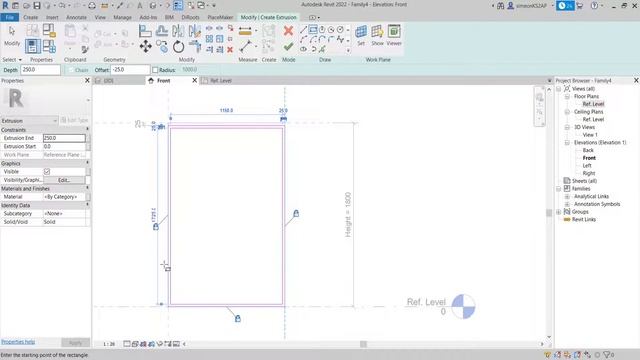Finish Edit Mode with green checkmark

pyautogui.click(x=288, y=47)
